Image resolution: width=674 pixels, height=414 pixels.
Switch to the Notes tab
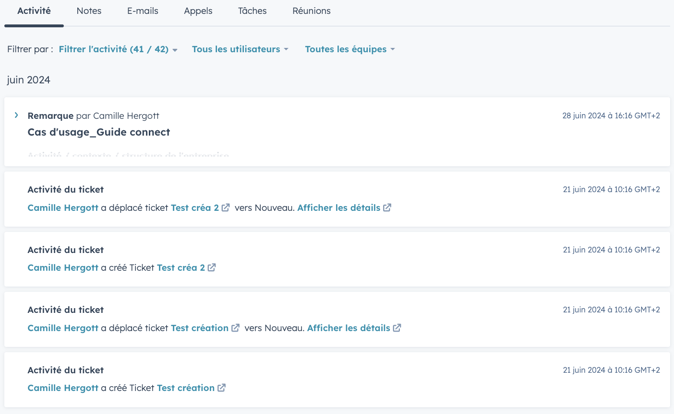tap(89, 11)
